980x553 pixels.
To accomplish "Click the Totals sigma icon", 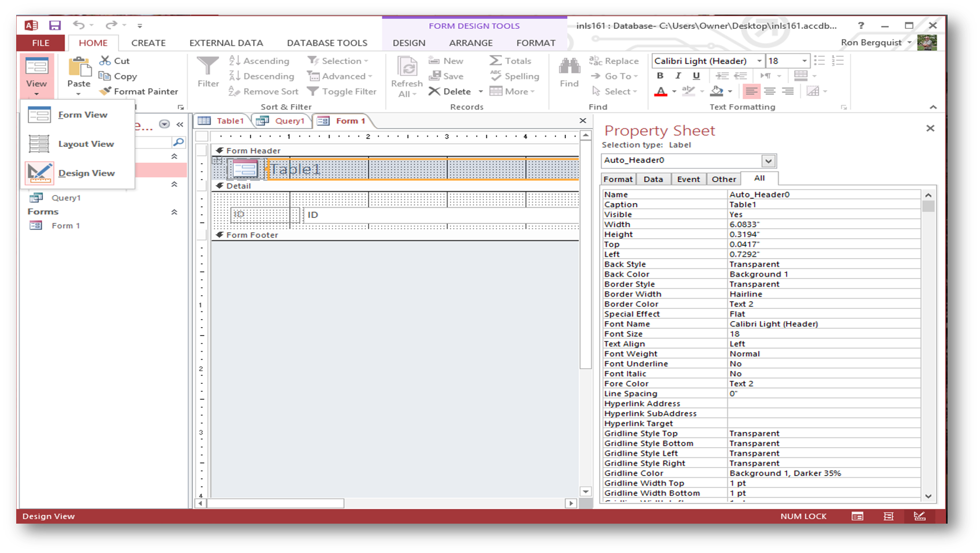I will tap(496, 61).
